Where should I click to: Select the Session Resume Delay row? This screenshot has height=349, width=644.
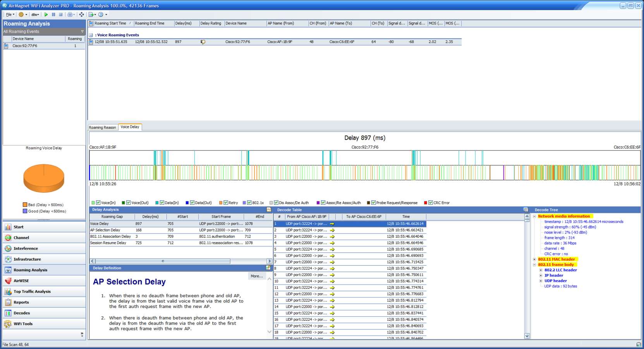click(181, 243)
